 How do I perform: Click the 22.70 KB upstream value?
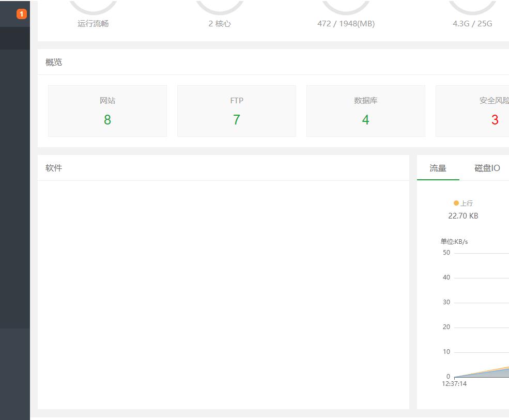coord(463,216)
